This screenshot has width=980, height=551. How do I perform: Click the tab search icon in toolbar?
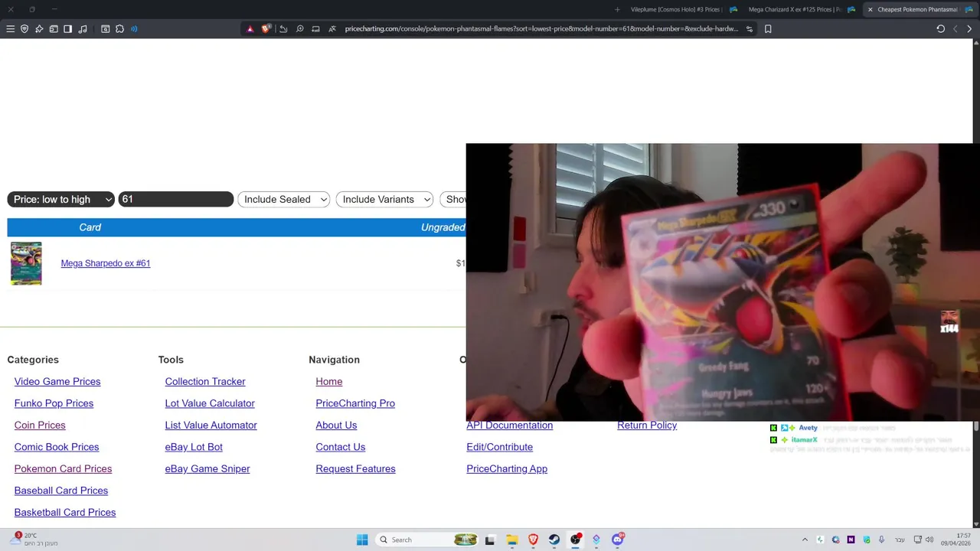(x=106, y=29)
